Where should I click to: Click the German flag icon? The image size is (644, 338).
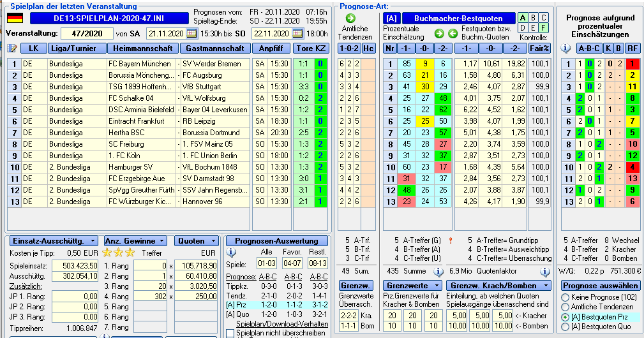click(x=15, y=18)
